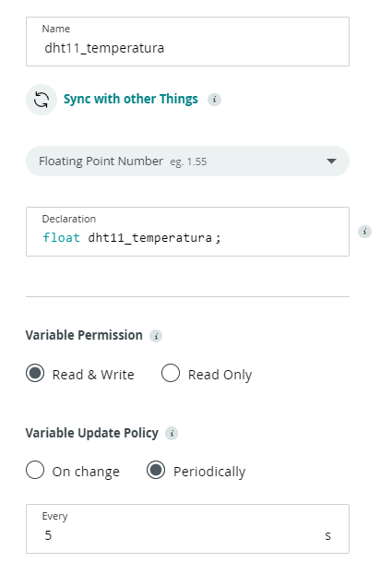Click the Variable Update Policy heading
Screen dimensions: 392x563
point(92,433)
